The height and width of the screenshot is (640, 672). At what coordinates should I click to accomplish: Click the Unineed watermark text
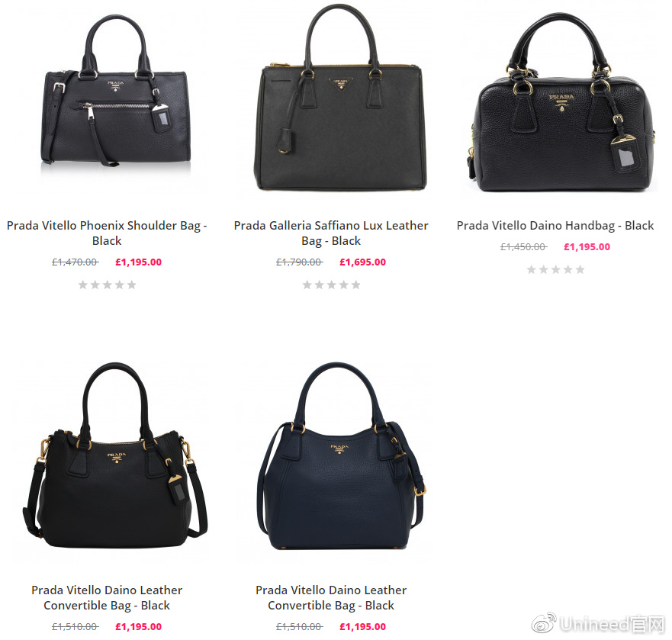click(x=612, y=625)
